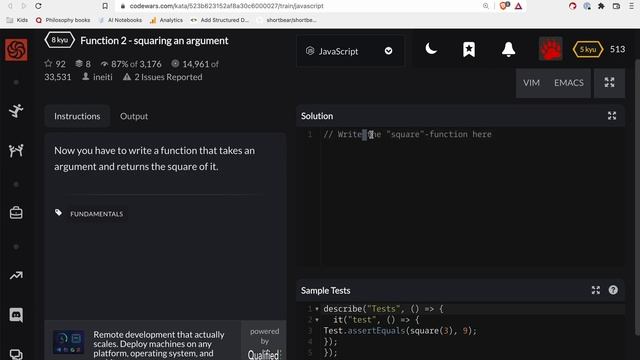Open the red paw profile avatar
The height and width of the screenshot is (360, 640).
(x=551, y=49)
